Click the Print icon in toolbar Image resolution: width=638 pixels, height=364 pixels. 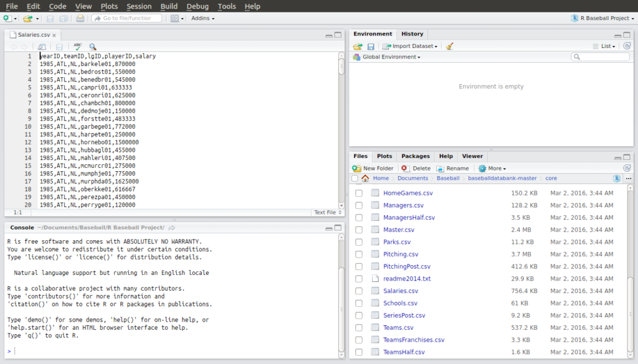(x=80, y=18)
